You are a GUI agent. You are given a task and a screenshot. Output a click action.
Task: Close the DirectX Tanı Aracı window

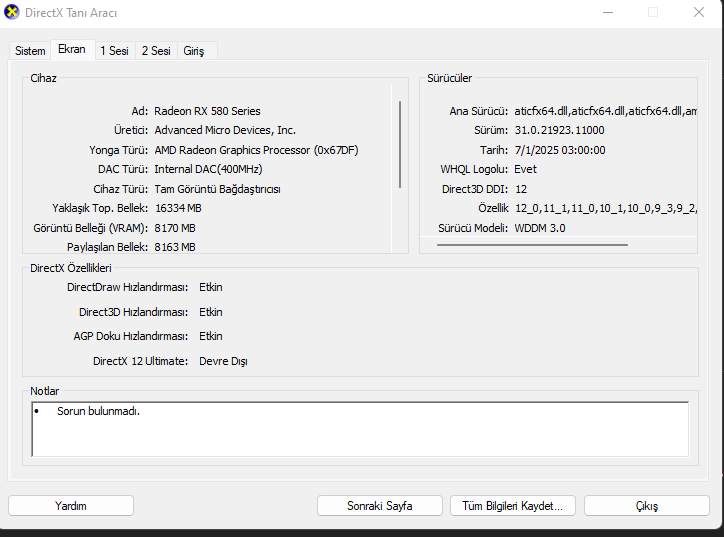[x=699, y=12]
